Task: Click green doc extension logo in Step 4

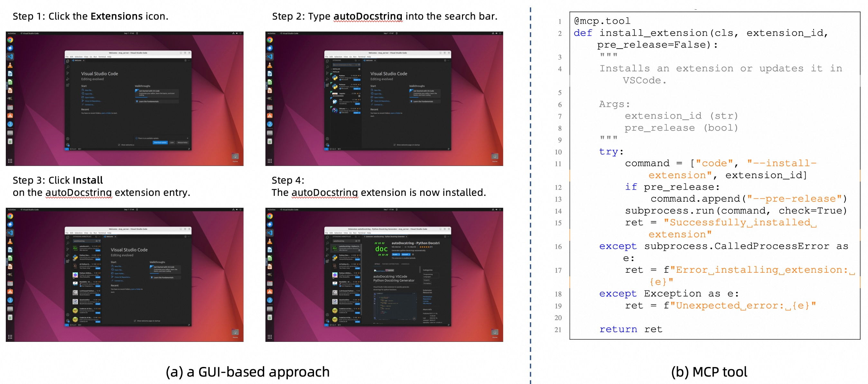Action: pos(381,249)
